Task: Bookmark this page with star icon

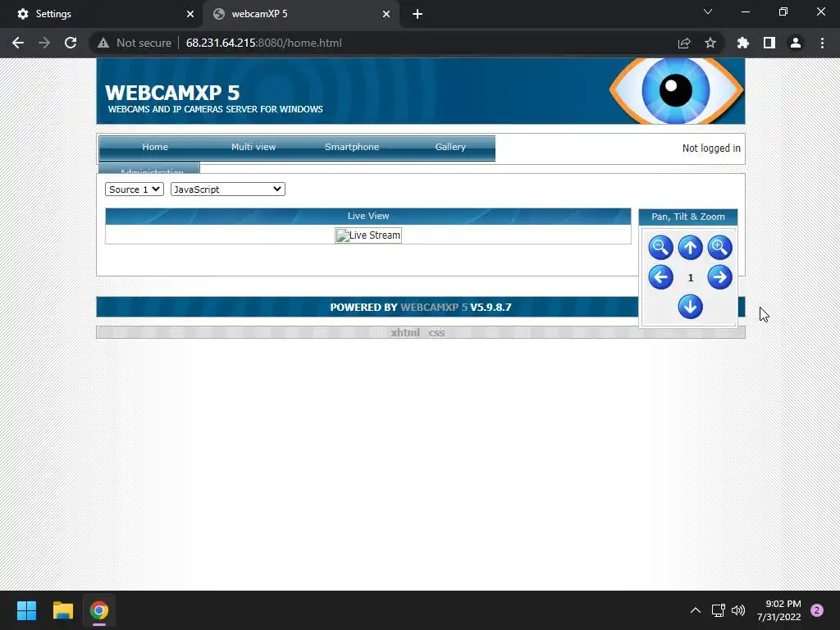Action: click(710, 43)
